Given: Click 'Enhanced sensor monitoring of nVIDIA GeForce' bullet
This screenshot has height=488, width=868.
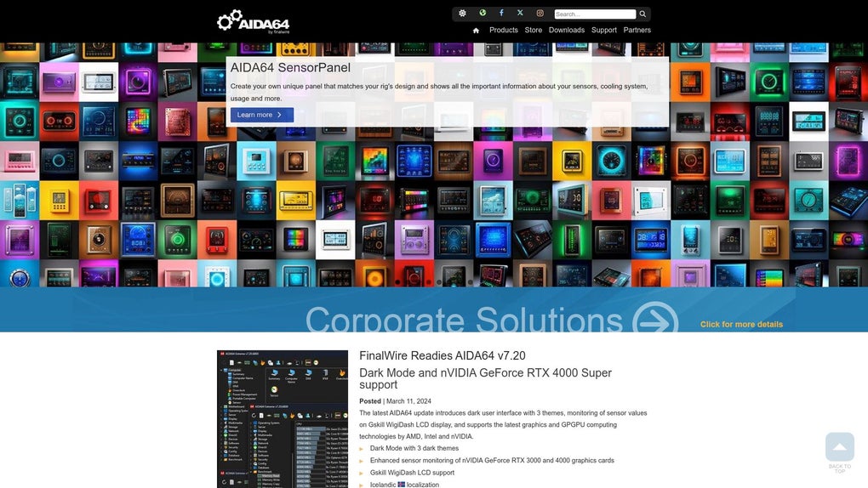Looking at the screenshot, I should pyautogui.click(x=492, y=460).
